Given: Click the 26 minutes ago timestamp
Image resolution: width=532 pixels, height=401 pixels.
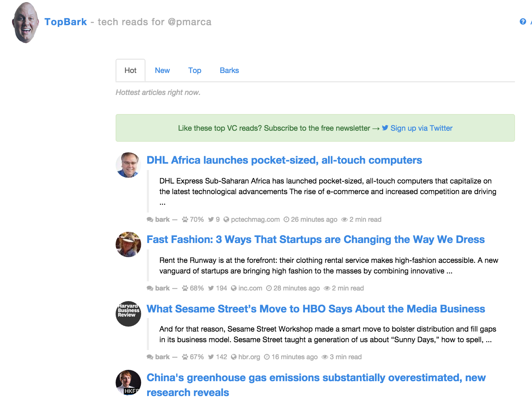Looking at the screenshot, I should (314, 220).
